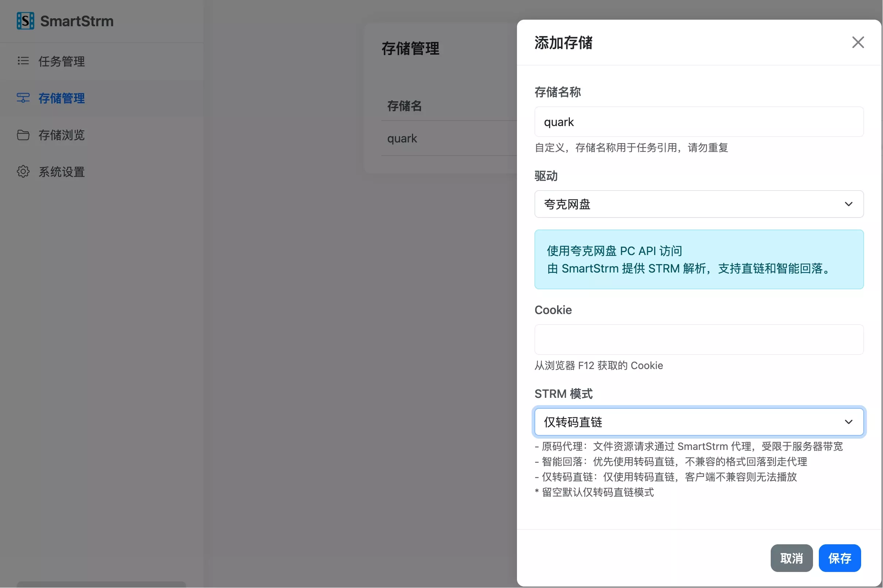Open 系统设置 in sidebar
883x588 pixels.
tap(101, 172)
